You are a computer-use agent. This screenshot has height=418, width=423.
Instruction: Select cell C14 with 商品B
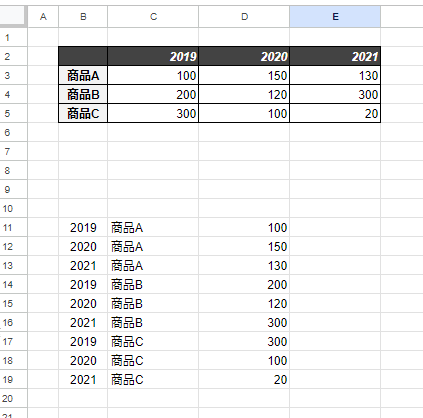click(x=153, y=285)
